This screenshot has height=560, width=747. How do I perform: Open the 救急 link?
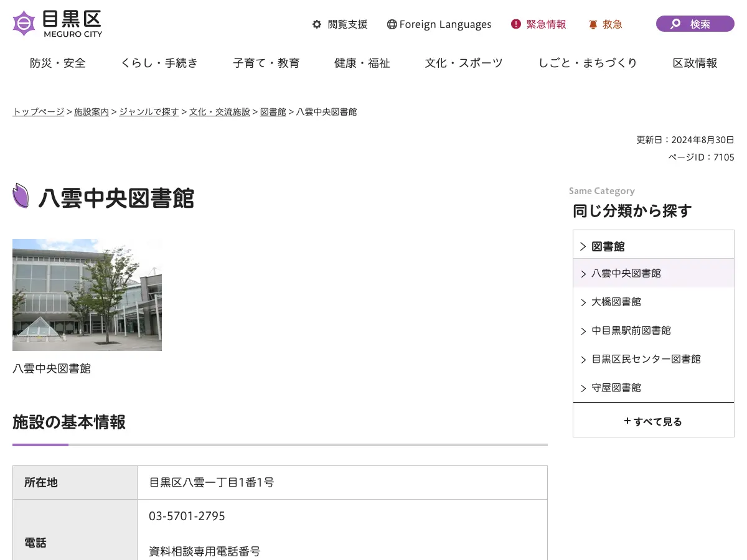click(x=613, y=24)
